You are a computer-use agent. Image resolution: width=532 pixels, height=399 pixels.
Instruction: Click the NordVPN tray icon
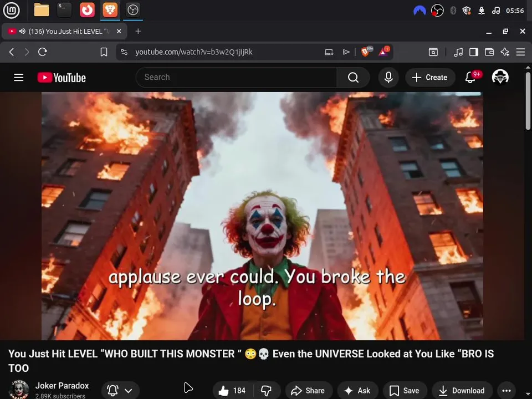pos(420,11)
